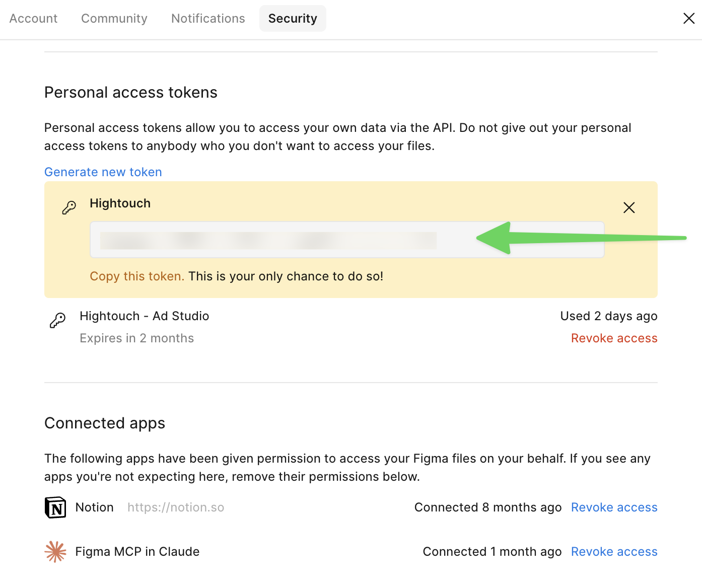Click the Claude starburst icon
702x588 pixels.
[55, 551]
